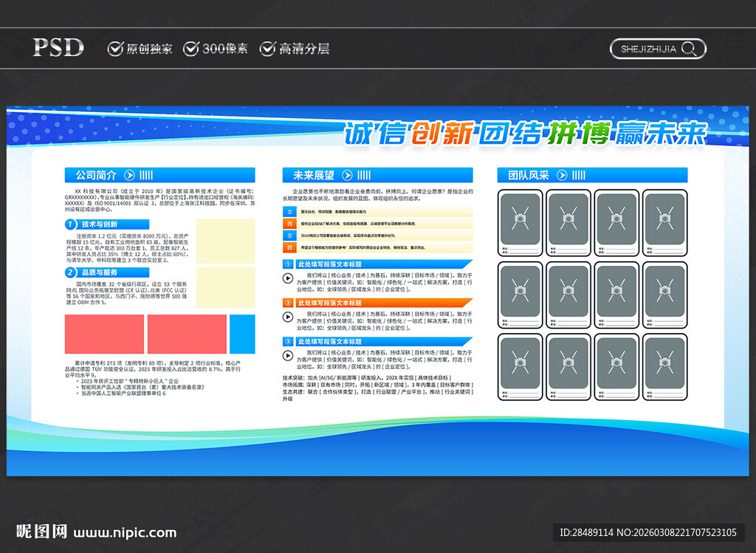The height and width of the screenshot is (553, 756).
Task: Click the ID:28489114 number text
Action: 585,532
